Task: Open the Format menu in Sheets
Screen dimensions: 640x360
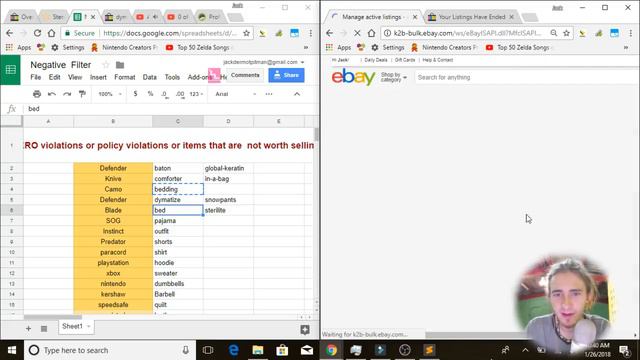Action: tap(124, 77)
